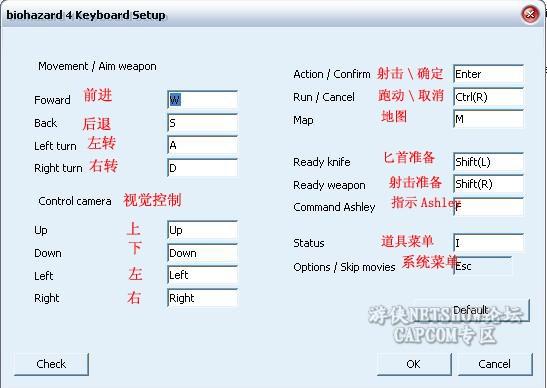Click the Action / Confirm field showing Enter
Image resolution: width=547 pixels, height=388 pixels.
pos(488,74)
